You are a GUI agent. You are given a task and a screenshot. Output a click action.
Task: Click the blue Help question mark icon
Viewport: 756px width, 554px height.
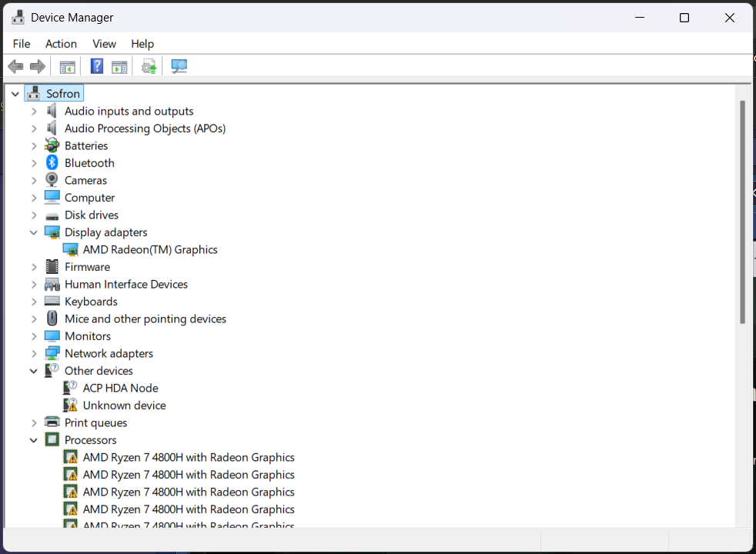[x=97, y=66]
